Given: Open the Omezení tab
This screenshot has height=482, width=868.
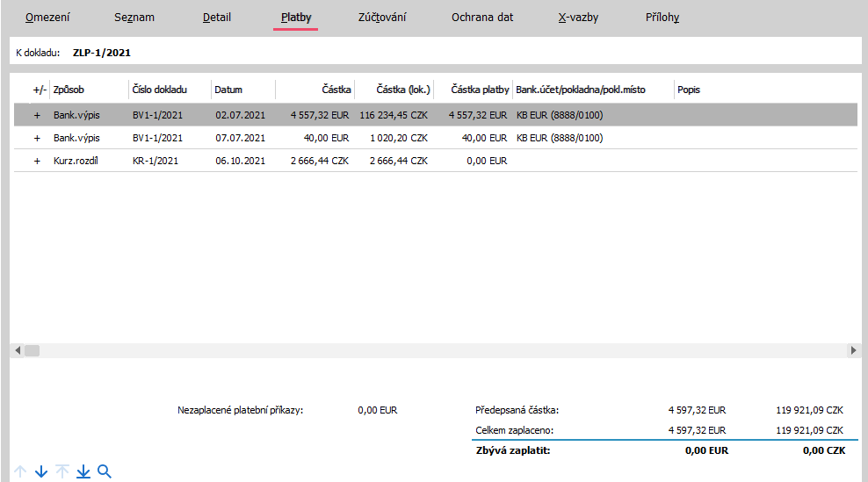Looking at the screenshot, I should click(x=47, y=18).
